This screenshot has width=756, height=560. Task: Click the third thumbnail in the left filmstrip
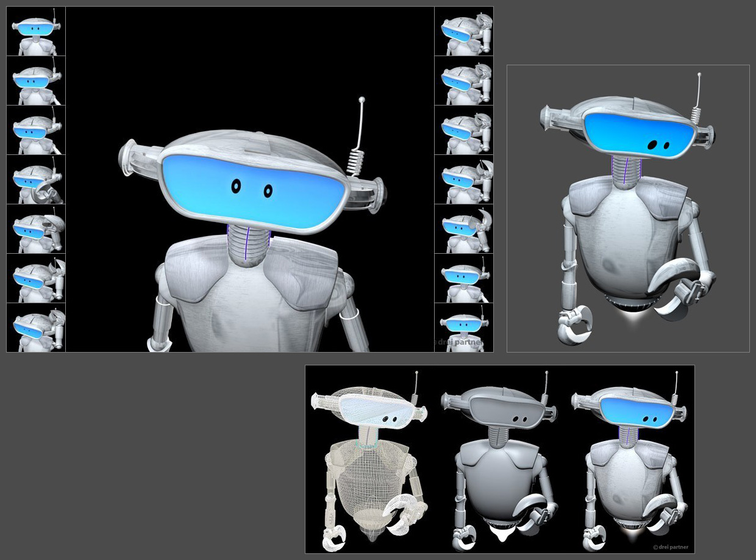coord(36,131)
